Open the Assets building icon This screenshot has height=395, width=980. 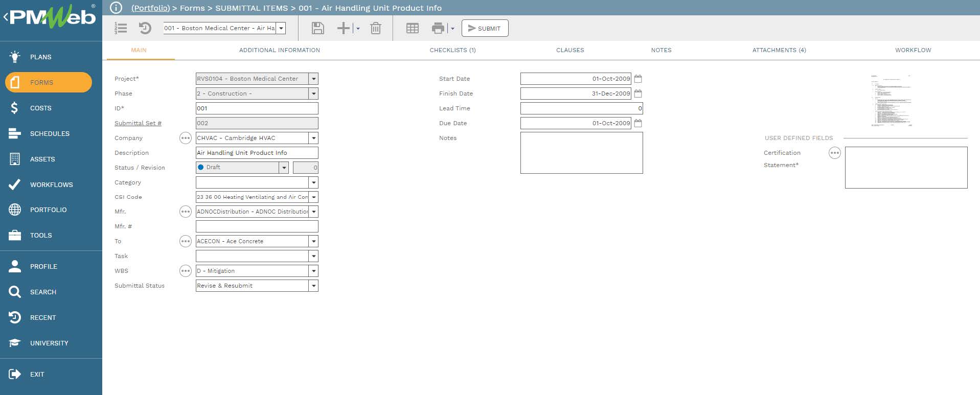click(15, 159)
